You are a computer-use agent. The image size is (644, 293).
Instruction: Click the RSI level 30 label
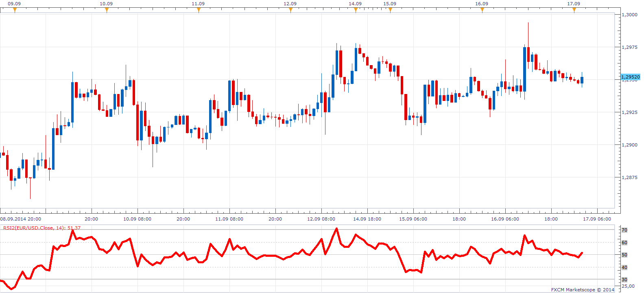[624, 280]
